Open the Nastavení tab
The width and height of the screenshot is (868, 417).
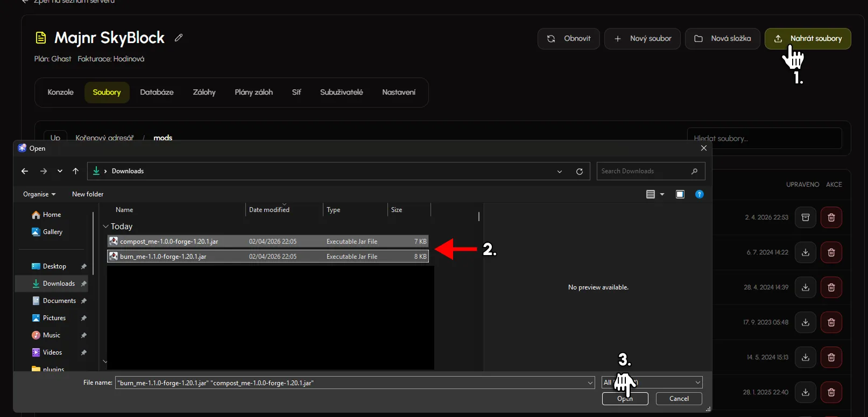pyautogui.click(x=399, y=93)
